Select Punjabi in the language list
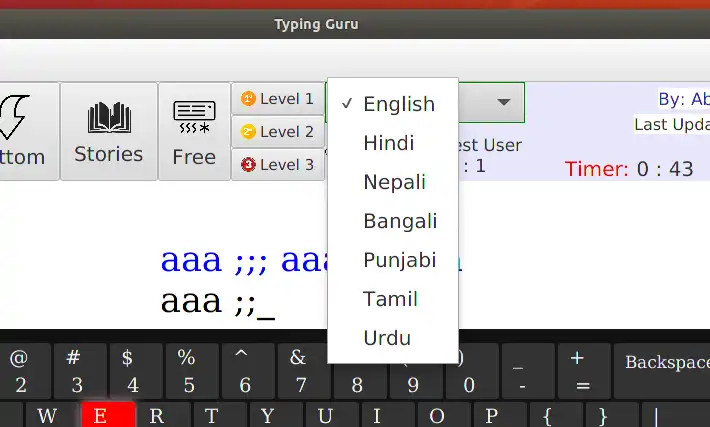Viewport: 710px width, 427px height. [x=393, y=260]
